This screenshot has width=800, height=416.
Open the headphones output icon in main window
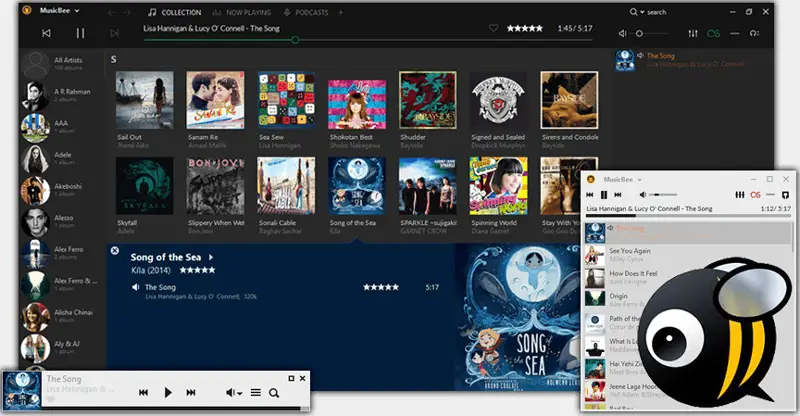754,33
